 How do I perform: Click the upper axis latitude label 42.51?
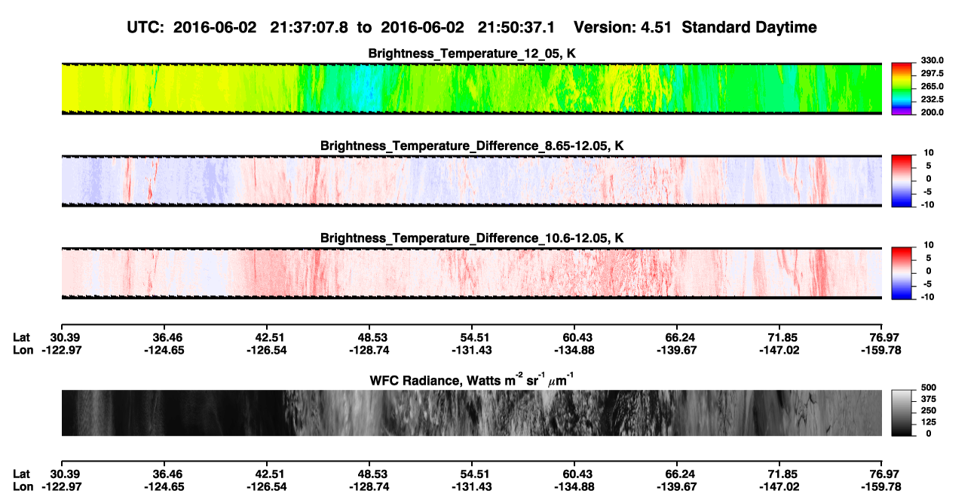(x=266, y=338)
